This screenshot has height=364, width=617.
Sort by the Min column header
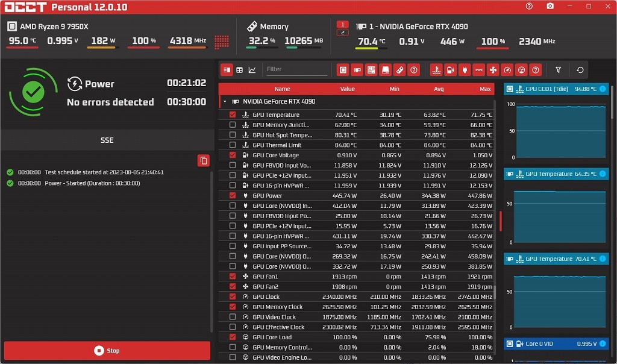pos(394,89)
